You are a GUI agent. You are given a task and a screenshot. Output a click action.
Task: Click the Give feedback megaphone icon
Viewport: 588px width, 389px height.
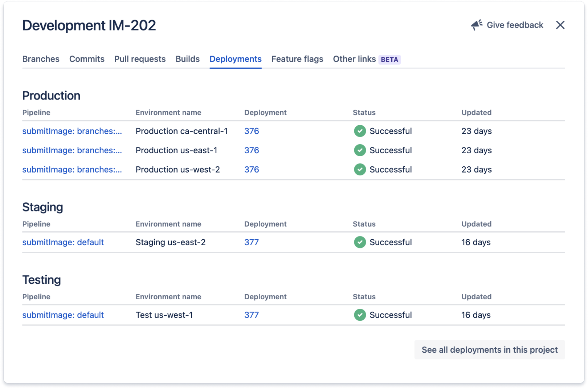pyautogui.click(x=476, y=24)
